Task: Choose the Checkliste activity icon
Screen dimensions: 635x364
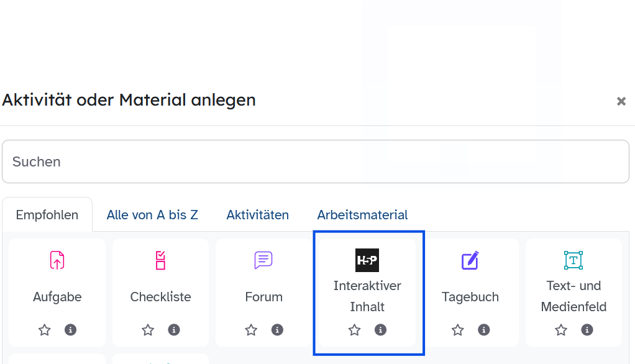Action: pos(160,260)
